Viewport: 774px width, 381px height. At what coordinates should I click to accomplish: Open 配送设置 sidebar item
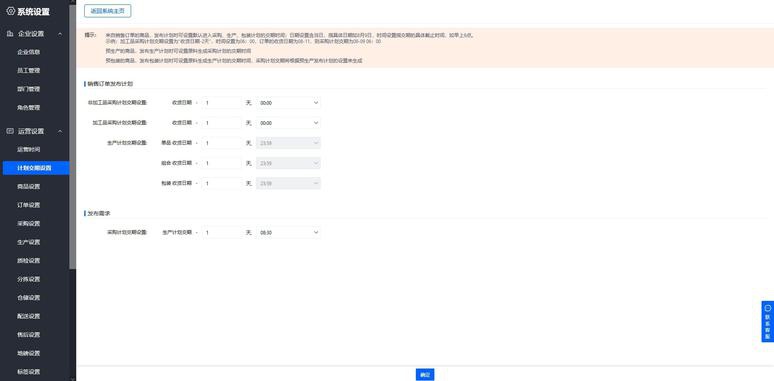29,316
